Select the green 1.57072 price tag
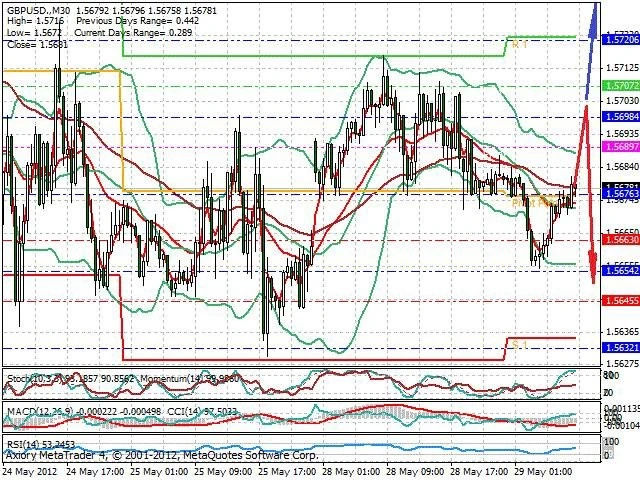 tap(621, 86)
